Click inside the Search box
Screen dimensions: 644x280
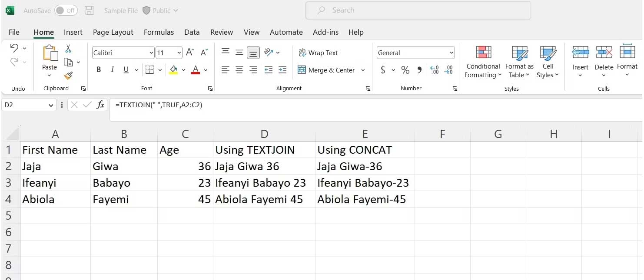418,10
